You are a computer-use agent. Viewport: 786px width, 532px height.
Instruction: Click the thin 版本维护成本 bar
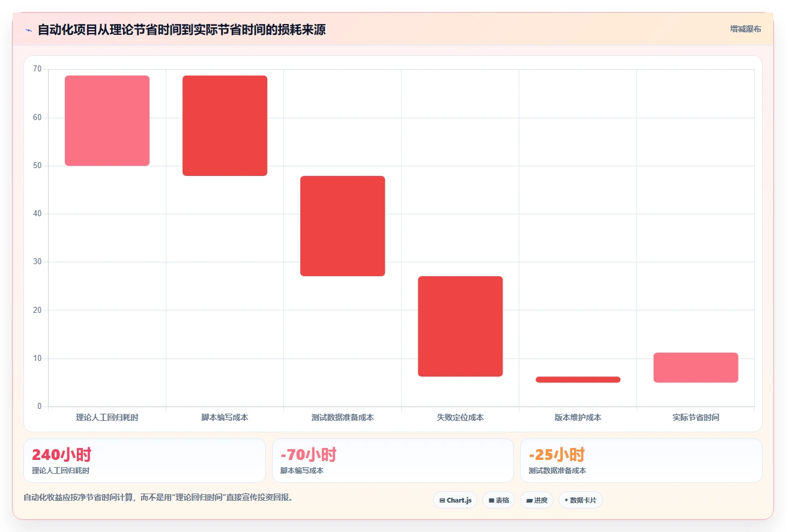click(578, 379)
